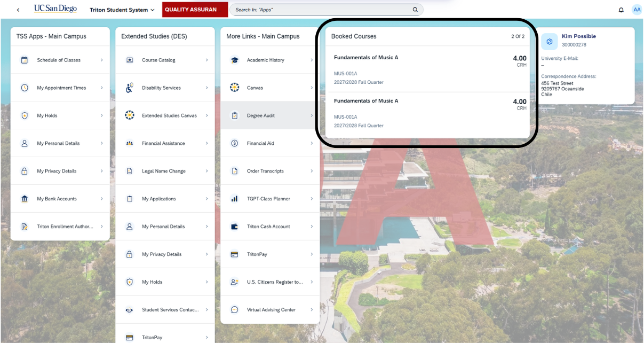644x343 pixels.
Task: Click the person icon for My Personal Details in TSS Apps
Action: pyautogui.click(x=25, y=143)
